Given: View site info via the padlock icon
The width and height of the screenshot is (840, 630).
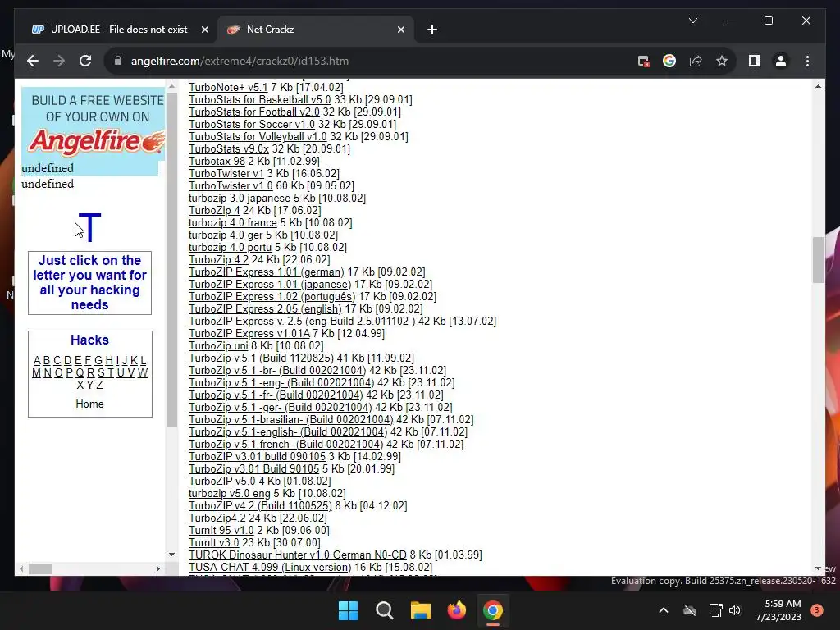Looking at the screenshot, I should pos(118,61).
